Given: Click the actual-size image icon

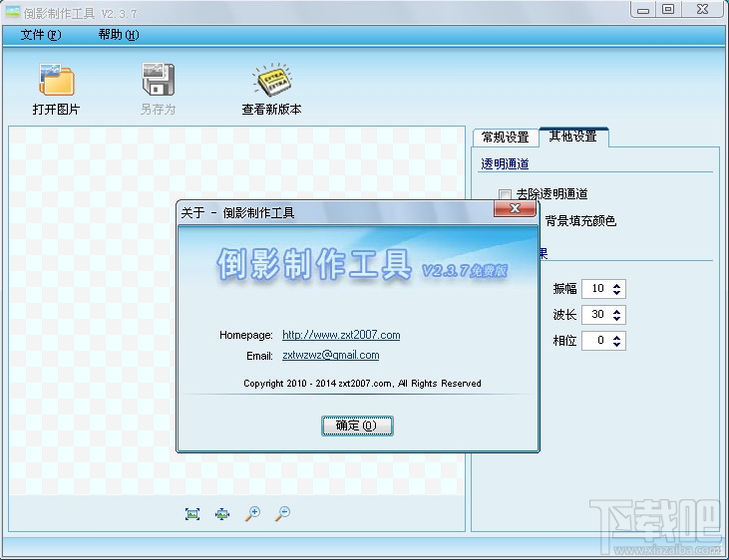Looking at the screenshot, I should [x=222, y=513].
